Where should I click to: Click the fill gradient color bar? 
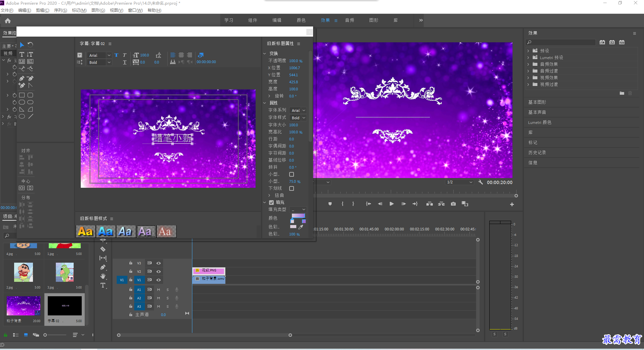click(x=298, y=216)
